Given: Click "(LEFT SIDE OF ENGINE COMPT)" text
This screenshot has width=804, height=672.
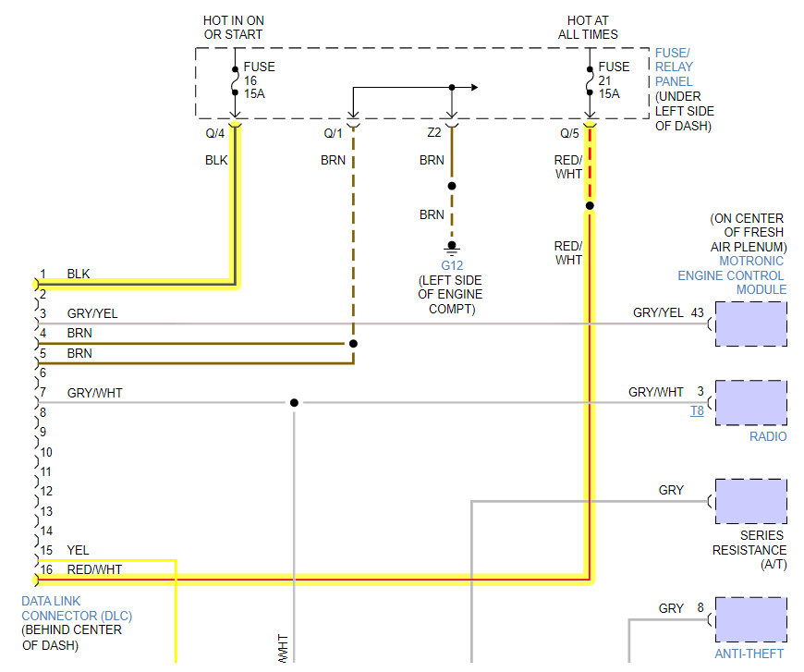Looking at the screenshot, I should pos(450,295).
